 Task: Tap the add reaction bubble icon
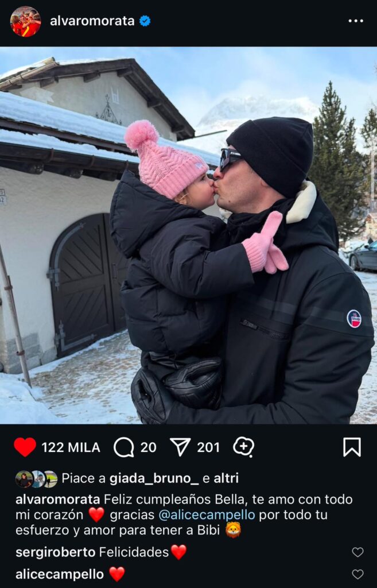click(244, 447)
